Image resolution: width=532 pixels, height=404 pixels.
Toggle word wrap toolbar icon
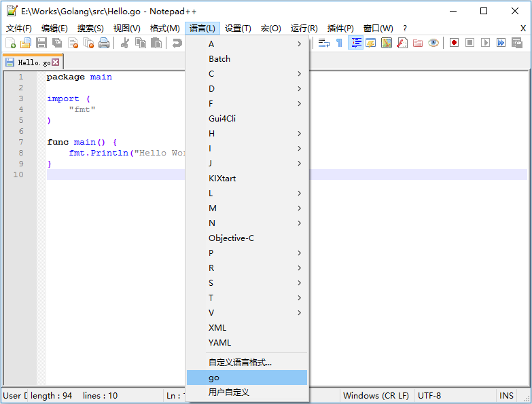[x=324, y=43]
